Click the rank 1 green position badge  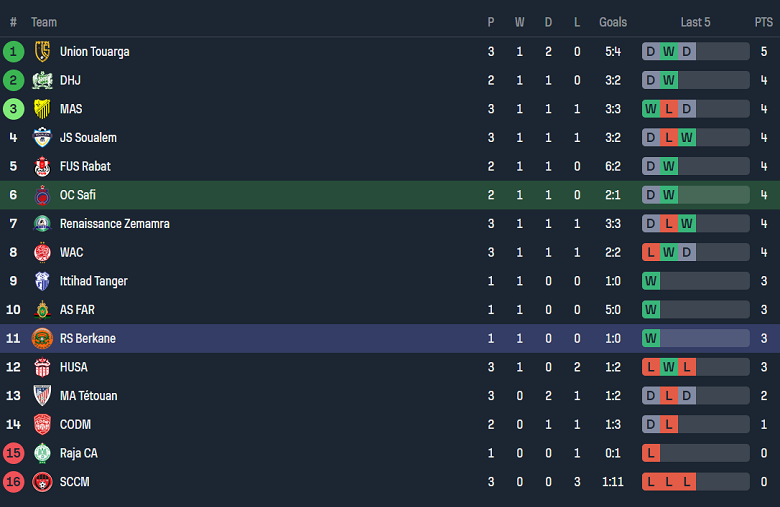(x=14, y=51)
